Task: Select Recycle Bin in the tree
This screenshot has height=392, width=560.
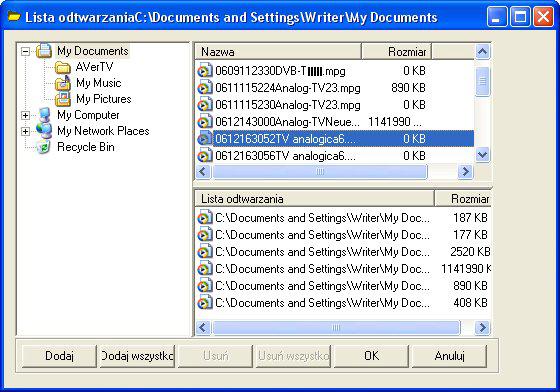Action: click(86, 147)
